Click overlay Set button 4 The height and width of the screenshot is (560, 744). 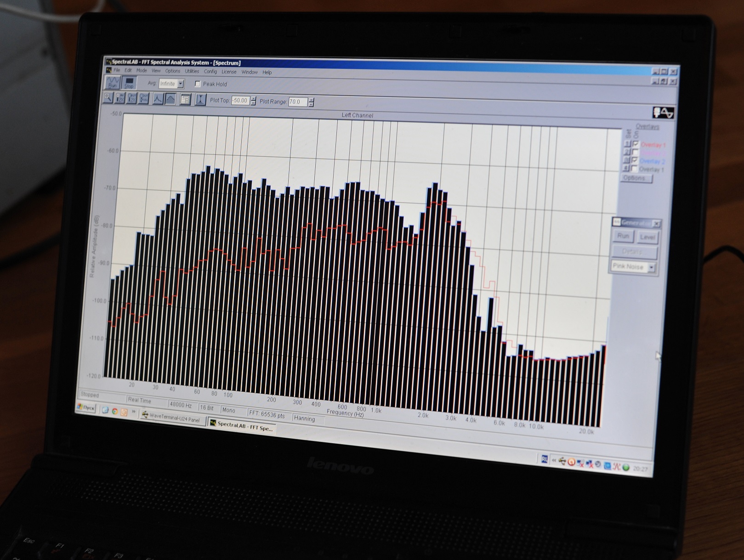click(x=627, y=169)
